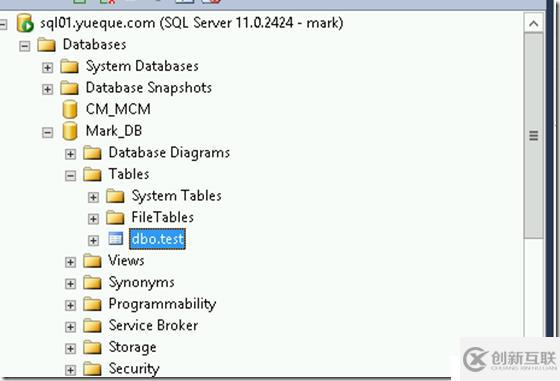Collapse the sql01.yueque.com server node

coord(3,24)
